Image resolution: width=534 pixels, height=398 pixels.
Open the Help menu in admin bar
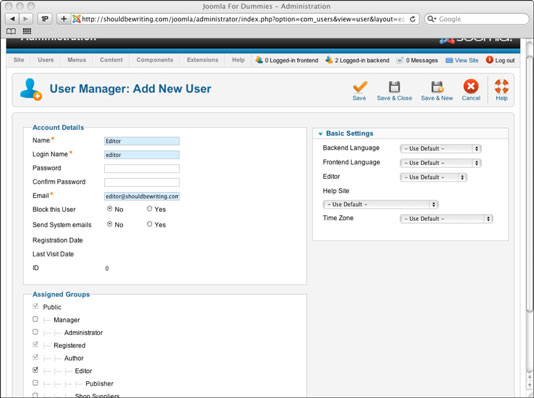tap(238, 60)
